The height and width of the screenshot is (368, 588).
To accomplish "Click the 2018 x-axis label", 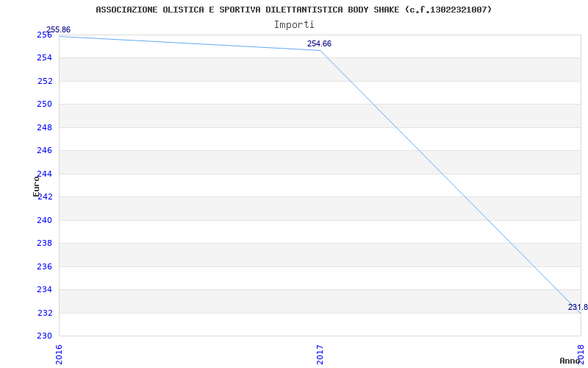I will coord(581,355).
